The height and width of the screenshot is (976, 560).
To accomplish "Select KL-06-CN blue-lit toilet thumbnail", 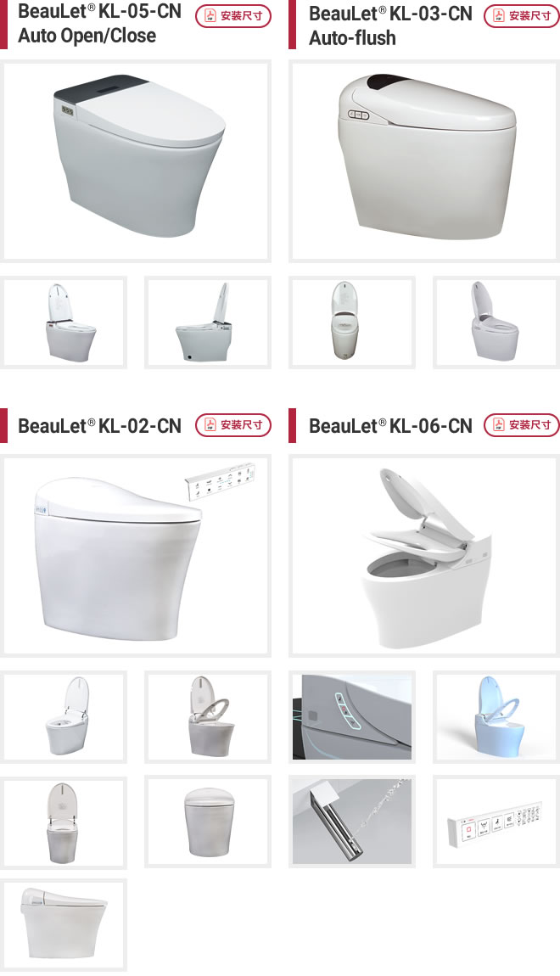I will pos(496,717).
